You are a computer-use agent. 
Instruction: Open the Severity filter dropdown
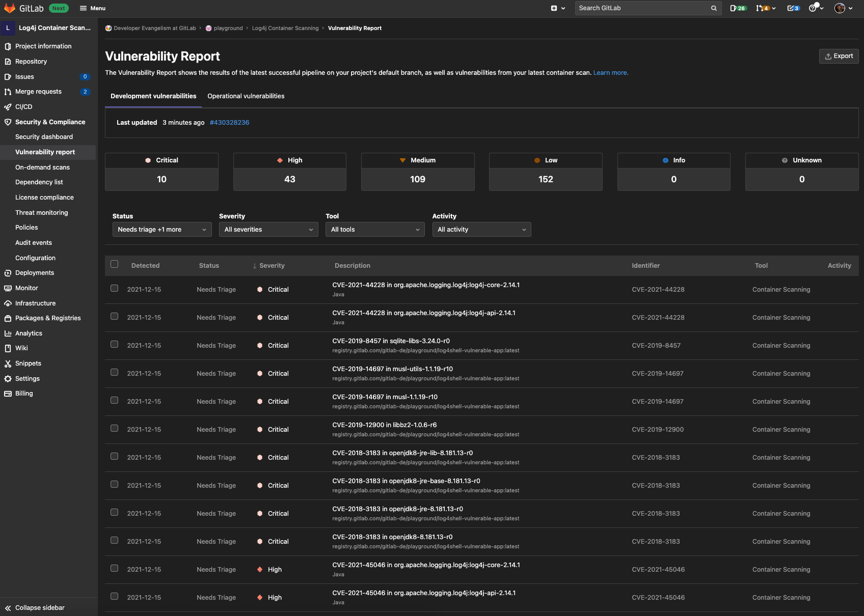click(x=268, y=229)
